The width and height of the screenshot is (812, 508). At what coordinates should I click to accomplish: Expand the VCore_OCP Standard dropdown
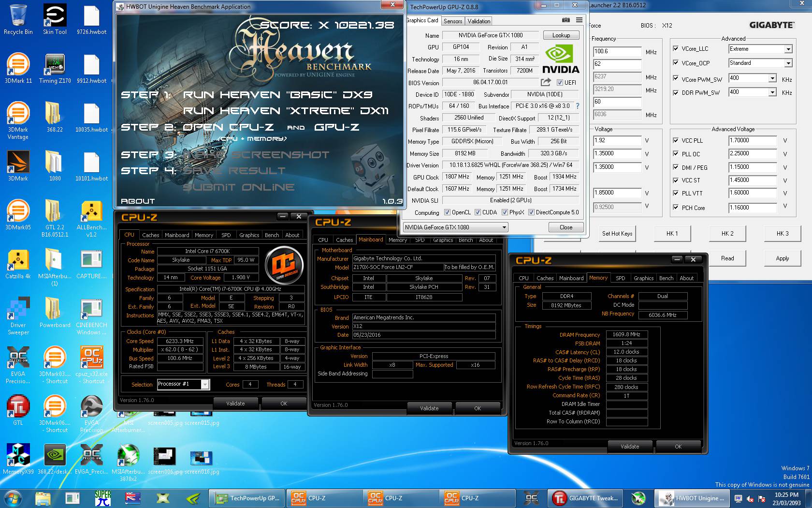click(x=788, y=63)
